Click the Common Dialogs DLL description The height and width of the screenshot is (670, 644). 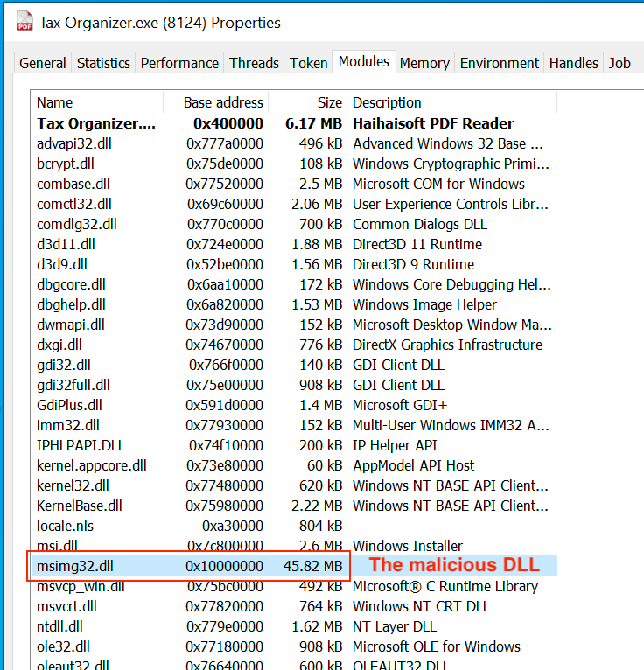tap(420, 224)
